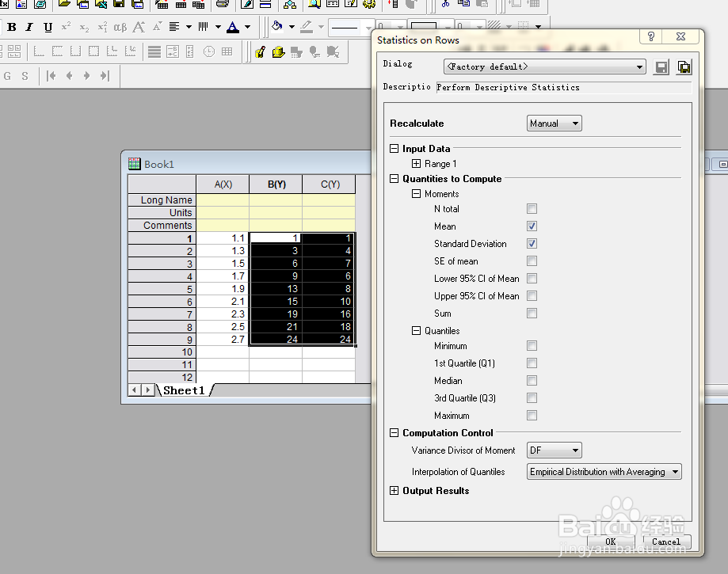Cancel the Statistics on Rows dialog
728x574 pixels.
[x=665, y=542]
